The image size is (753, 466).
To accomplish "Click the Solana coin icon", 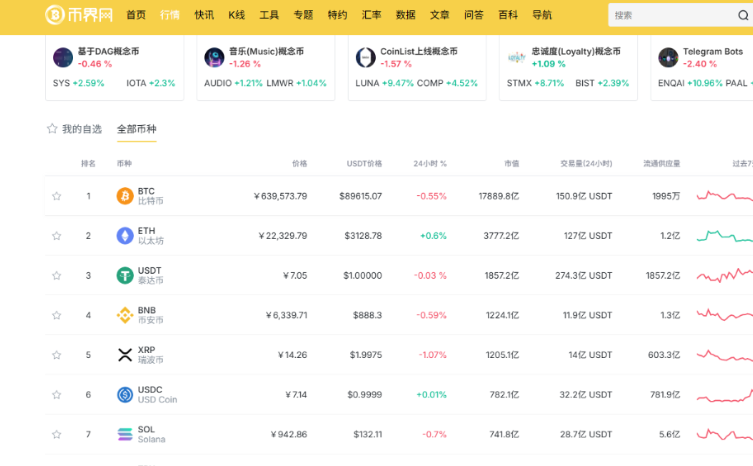I will 125,434.
